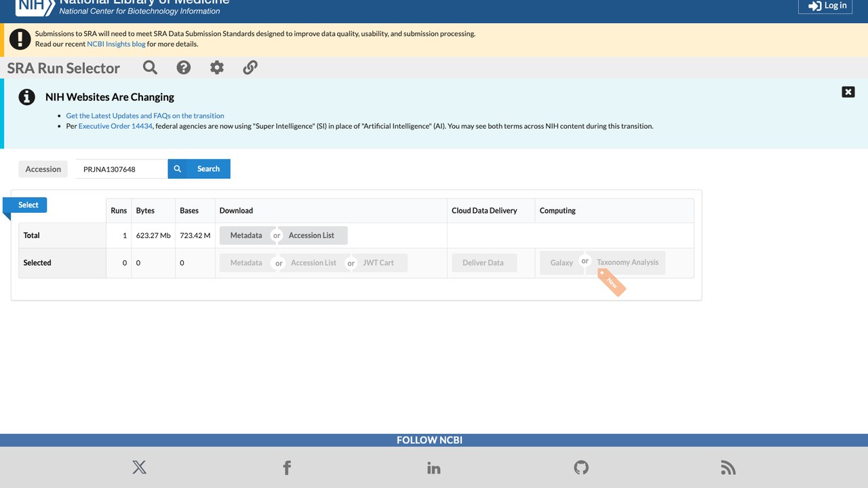Click the Galaxy computing button
This screenshot has height=488, width=868.
561,262
